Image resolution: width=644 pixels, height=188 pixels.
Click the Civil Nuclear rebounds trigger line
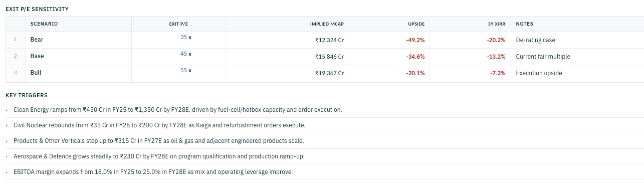pos(159,125)
